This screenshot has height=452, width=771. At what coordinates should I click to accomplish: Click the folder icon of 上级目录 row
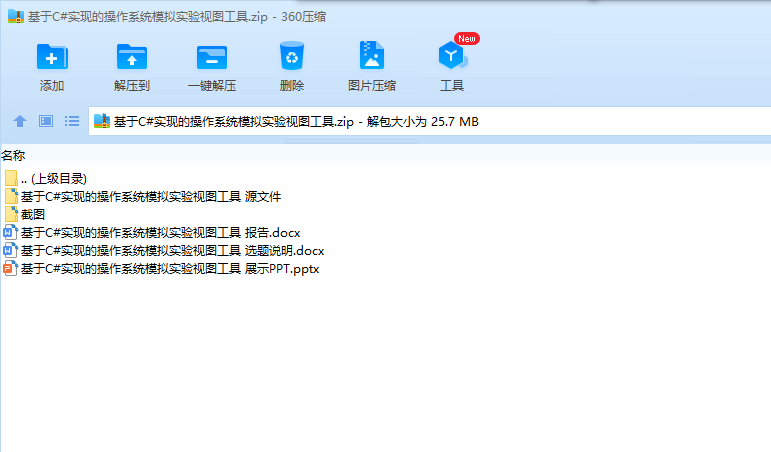(11, 179)
